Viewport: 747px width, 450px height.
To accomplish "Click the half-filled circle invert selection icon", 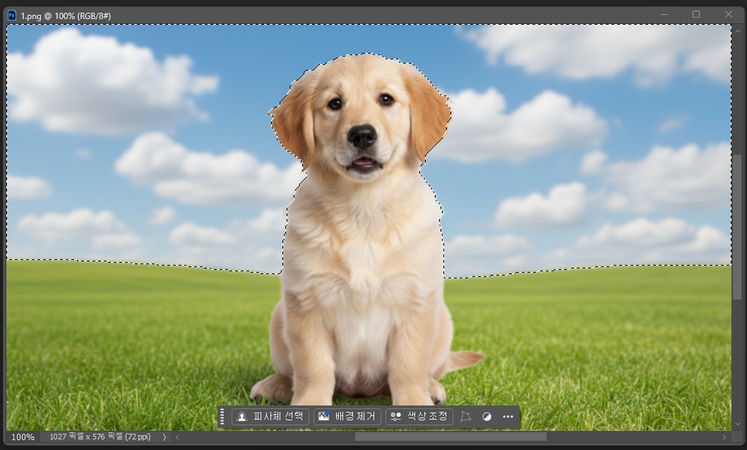I will click(487, 416).
